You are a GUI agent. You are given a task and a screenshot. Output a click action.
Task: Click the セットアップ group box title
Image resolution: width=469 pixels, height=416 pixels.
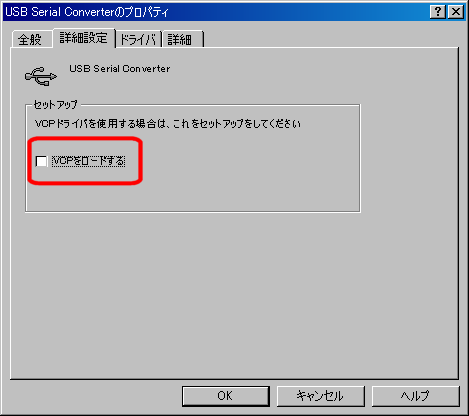coord(56,104)
